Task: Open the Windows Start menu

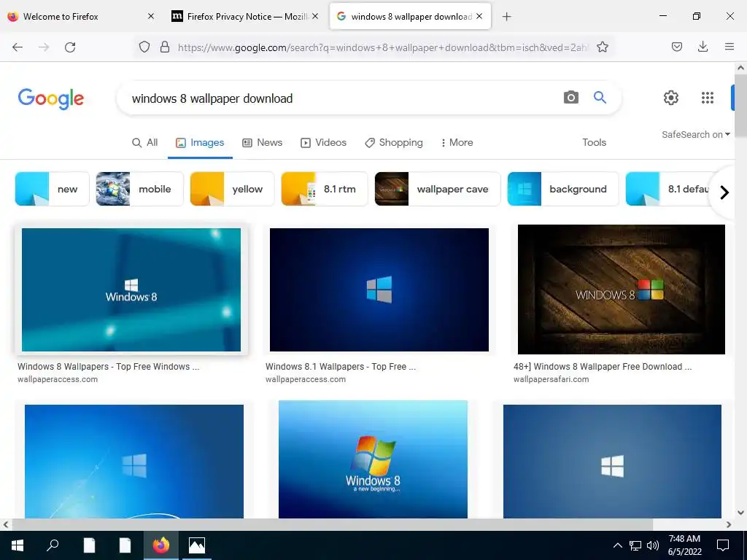Action: pyautogui.click(x=18, y=545)
